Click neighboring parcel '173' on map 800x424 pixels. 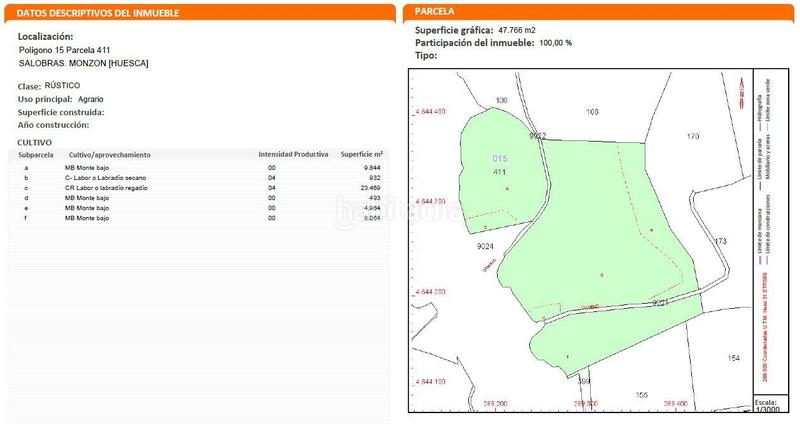(720, 241)
